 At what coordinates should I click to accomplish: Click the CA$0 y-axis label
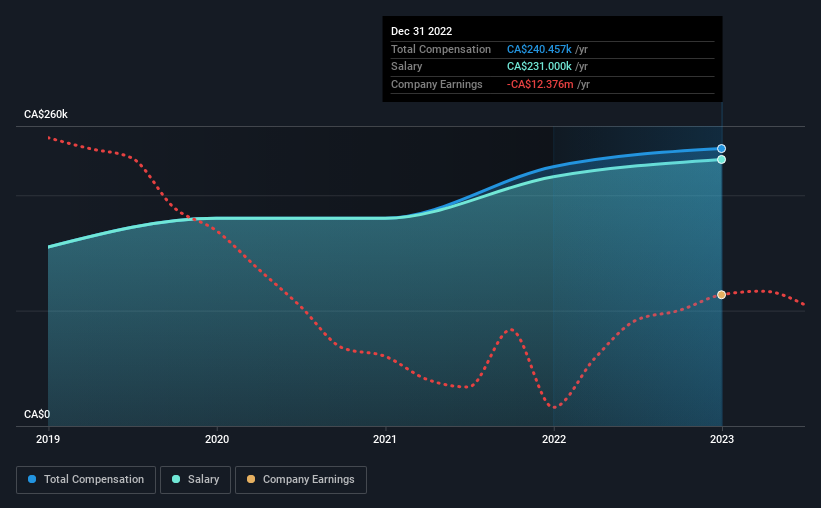tap(37, 414)
